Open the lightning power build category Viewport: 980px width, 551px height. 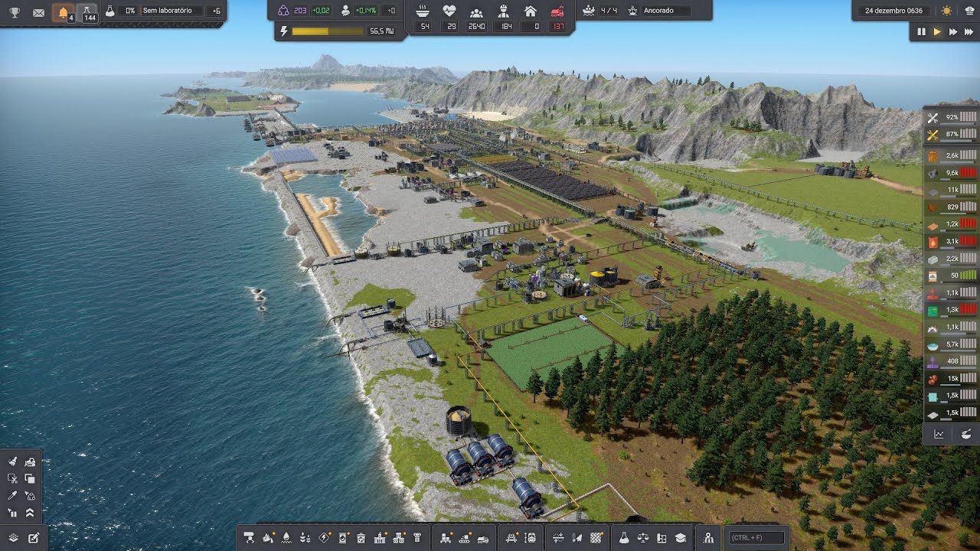[324, 538]
